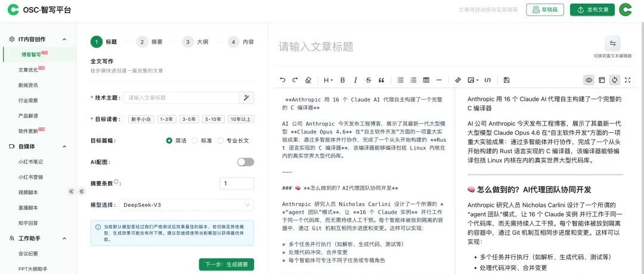
Task: Collapse the 自媒体 section
Action: click(x=64, y=147)
